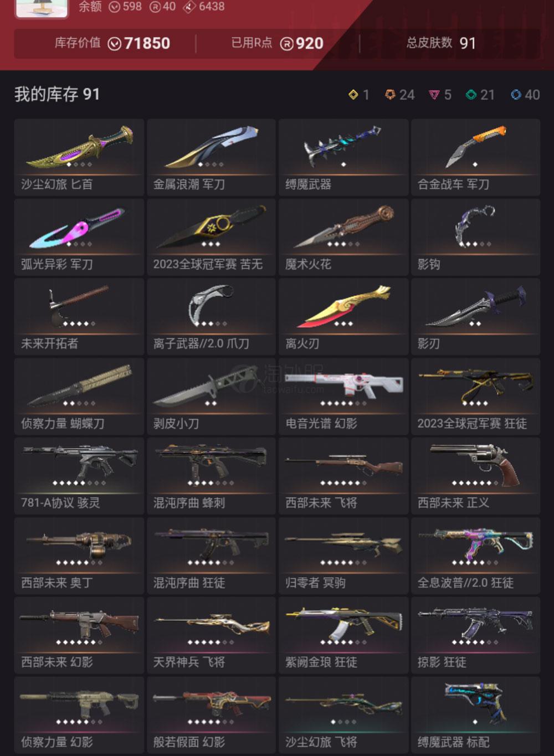The height and width of the screenshot is (756, 554).
Task: Open the 紫阙金琅 狂徒 skin card
Action: click(343, 635)
